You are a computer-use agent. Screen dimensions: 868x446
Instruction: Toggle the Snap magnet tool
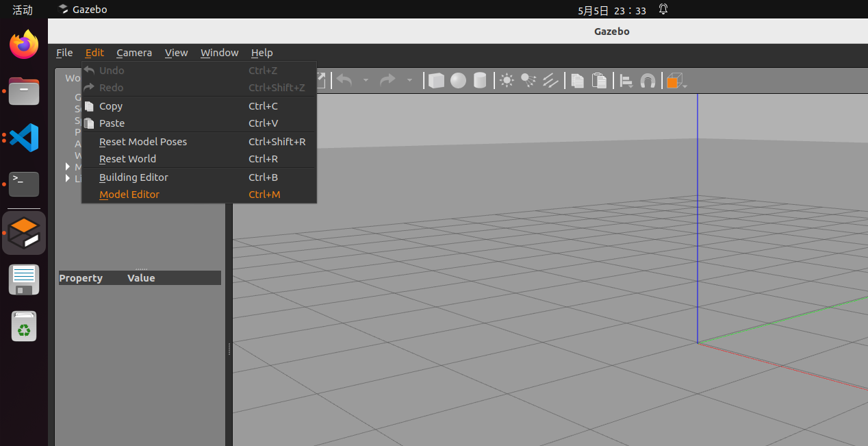tap(648, 81)
